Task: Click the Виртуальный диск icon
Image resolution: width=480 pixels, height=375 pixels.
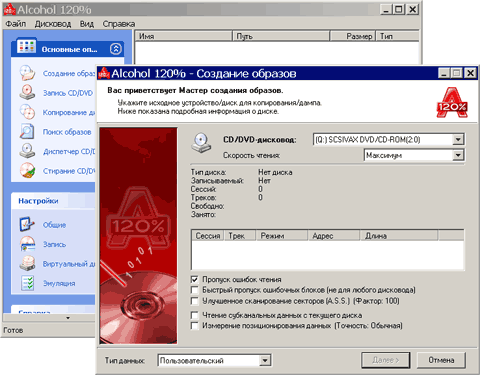Action: pos(27,263)
